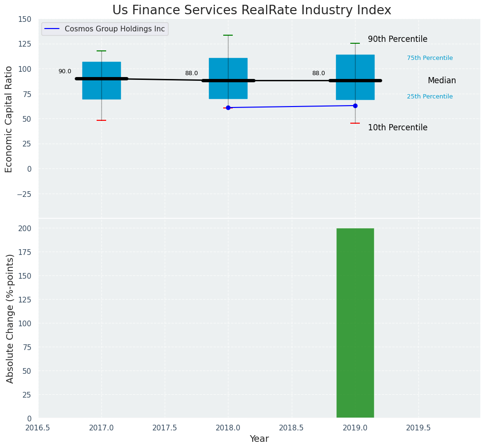Click the red 10th percentile cap for 2019
Image resolution: width=485 pixels, height=448 pixels.
tap(355, 123)
